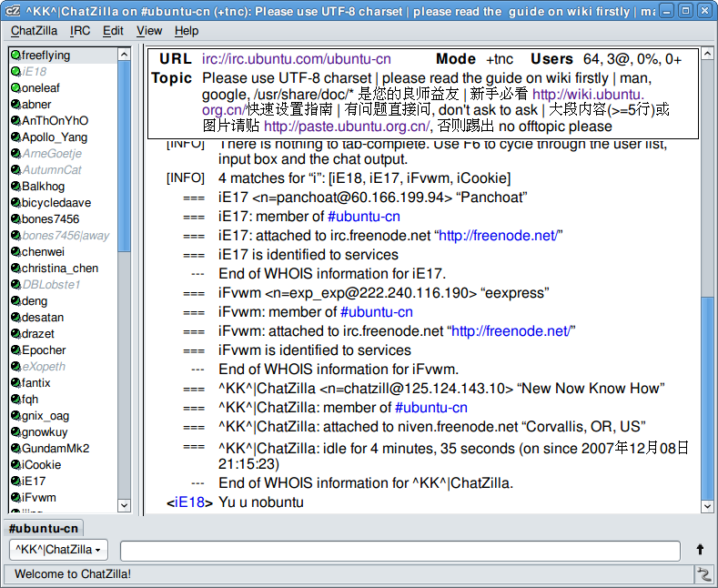Click the user icon beside DBLobste1

tap(15, 285)
